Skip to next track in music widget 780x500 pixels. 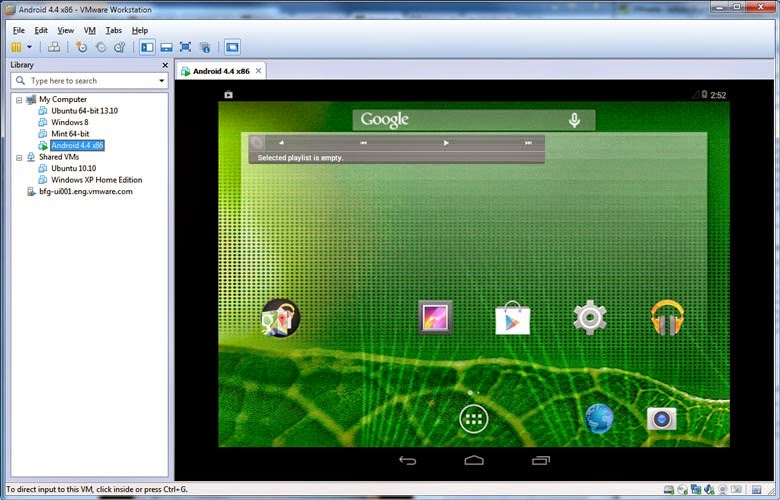[528, 143]
